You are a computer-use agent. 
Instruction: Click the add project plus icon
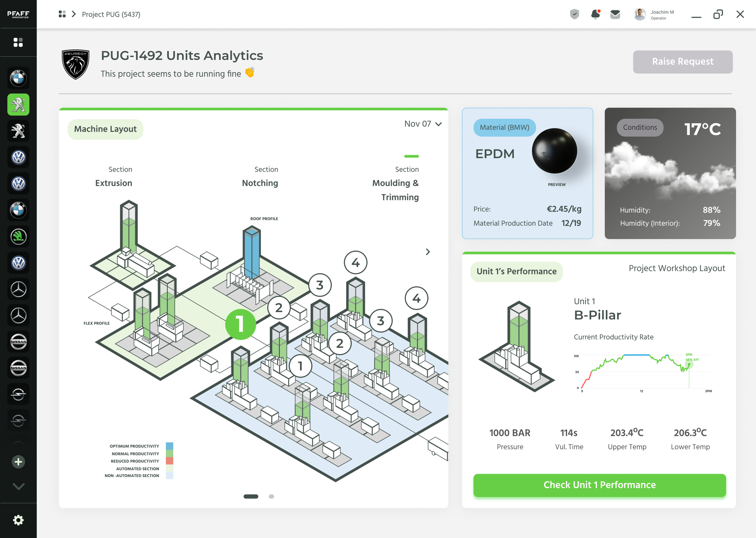coord(18,462)
